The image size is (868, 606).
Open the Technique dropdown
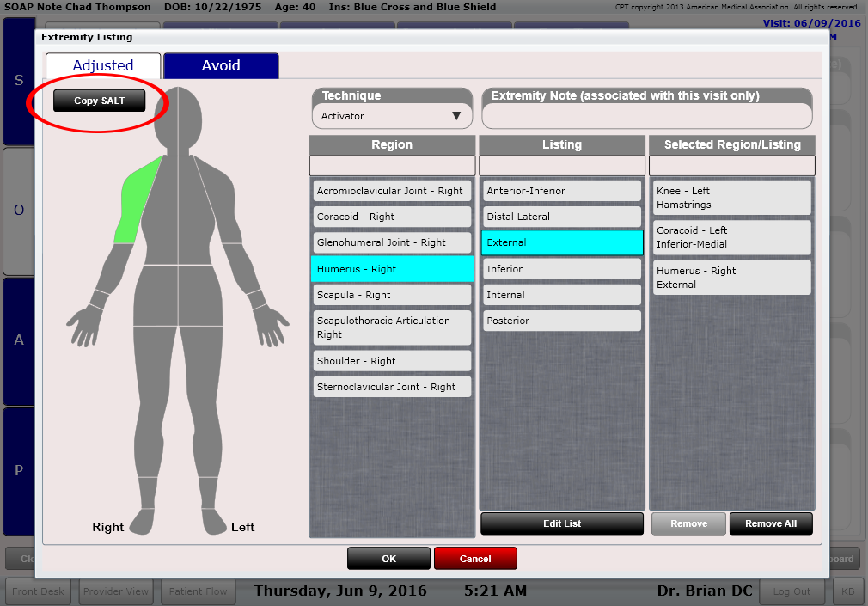point(392,115)
